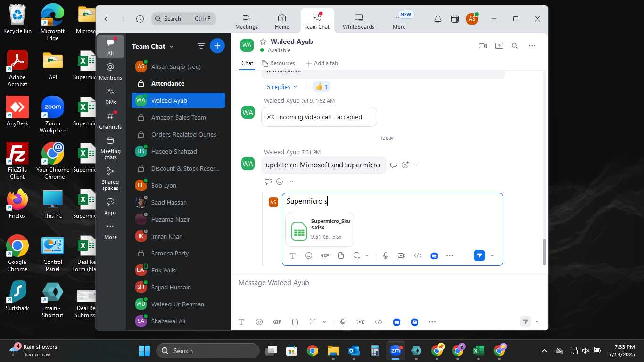Click the chat vertical scrollbar thumb

point(545,252)
